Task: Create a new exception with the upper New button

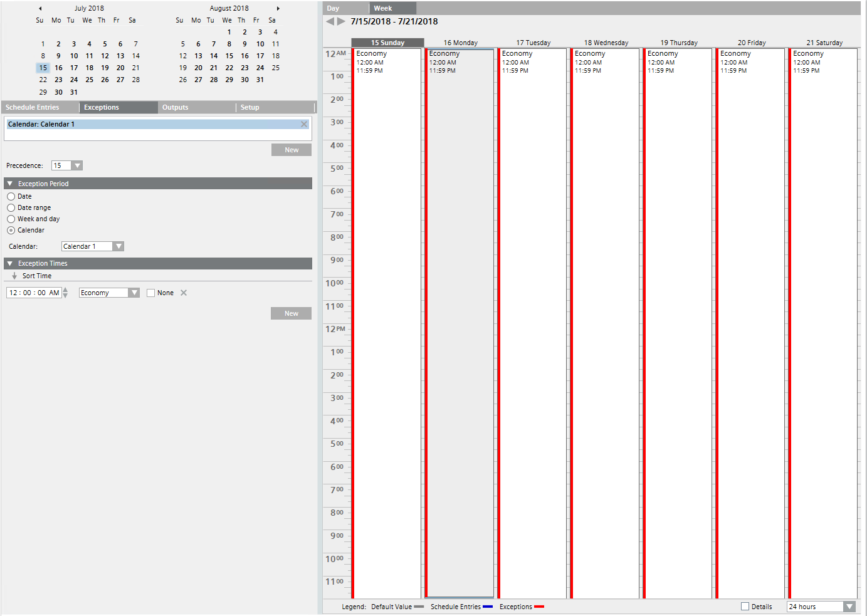Action: click(291, 149)
